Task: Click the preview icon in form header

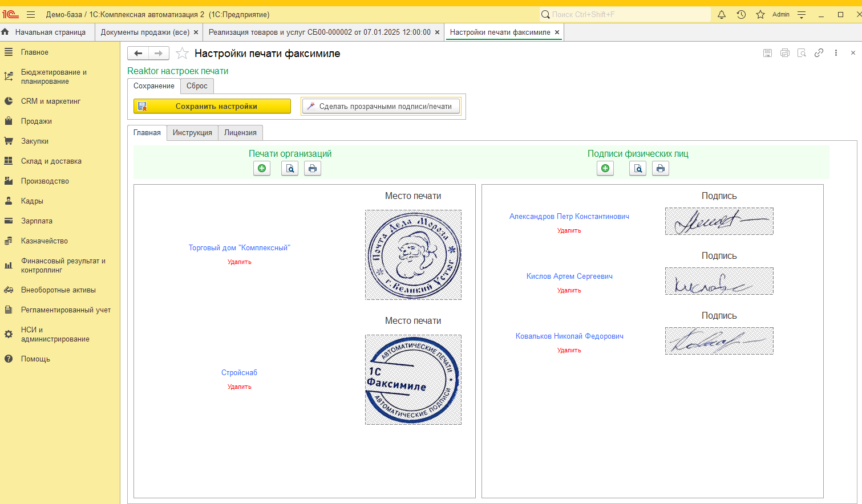Action: pyautogui.click(x=802, y=53)
